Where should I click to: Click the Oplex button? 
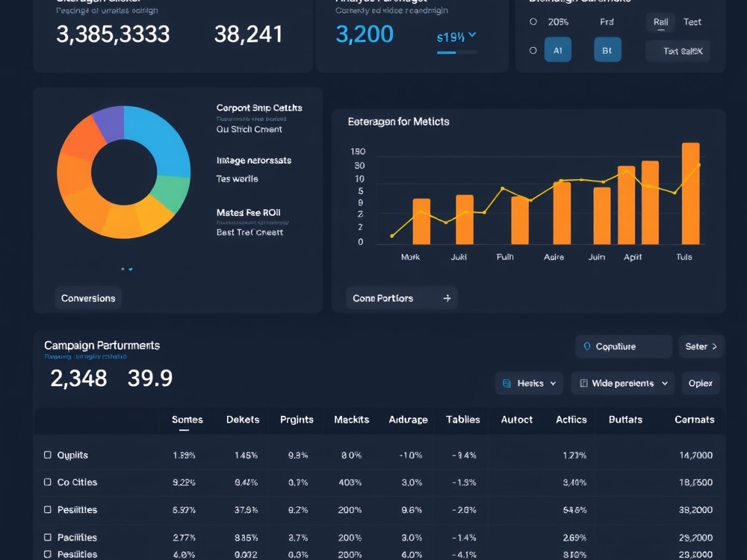[701, 383]
